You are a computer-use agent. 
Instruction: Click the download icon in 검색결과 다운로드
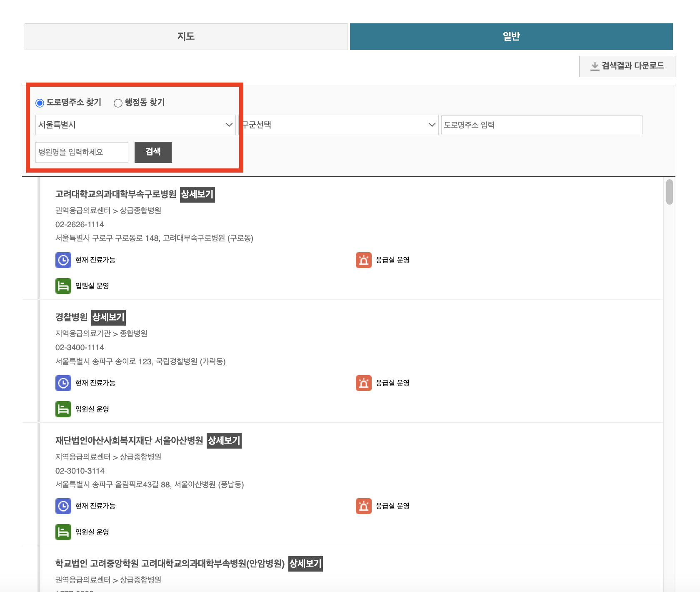(595, 66)
